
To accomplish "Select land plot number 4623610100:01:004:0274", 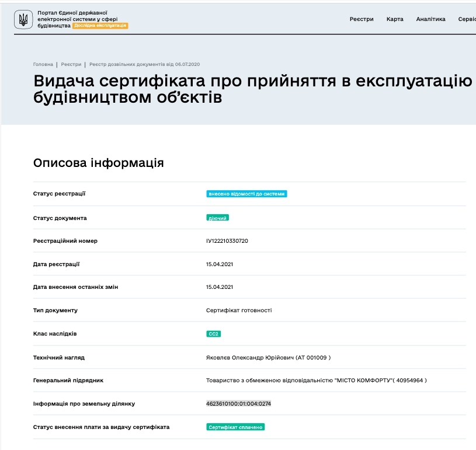I will (238, 403).
